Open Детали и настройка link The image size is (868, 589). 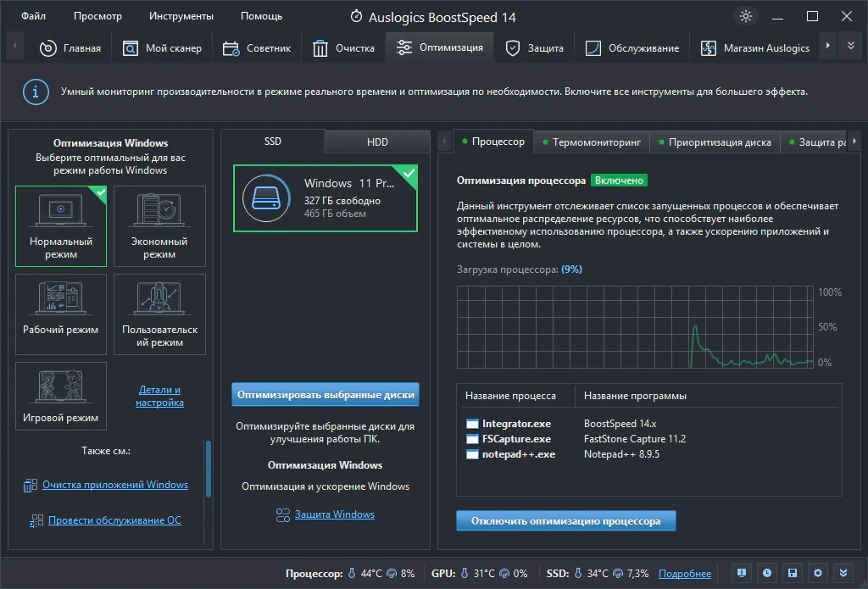pos(159,396)
